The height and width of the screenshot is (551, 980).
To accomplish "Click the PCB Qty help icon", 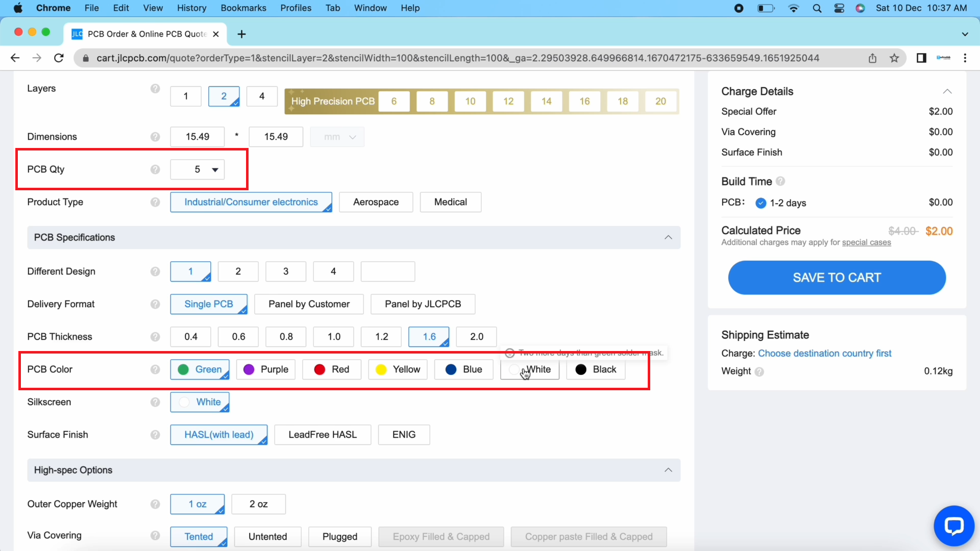I will click(x=155, y=169).
